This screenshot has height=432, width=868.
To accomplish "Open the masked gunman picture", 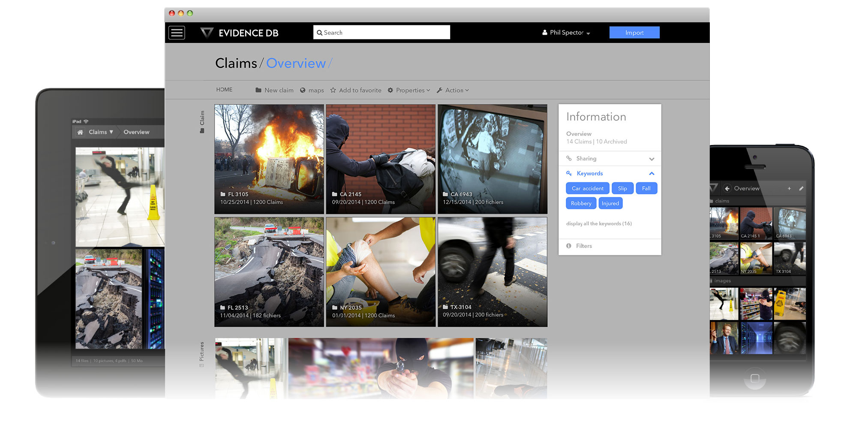I will click(x=381, y=368).
